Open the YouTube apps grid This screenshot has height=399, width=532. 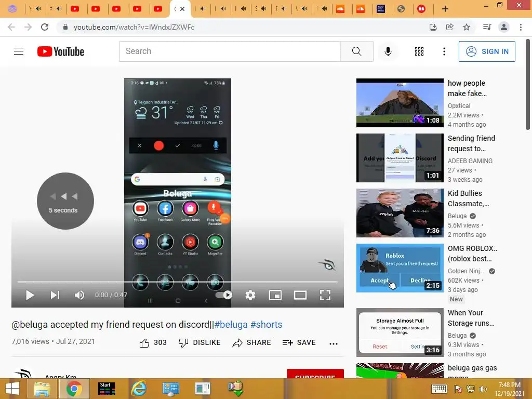pos(419,51)
